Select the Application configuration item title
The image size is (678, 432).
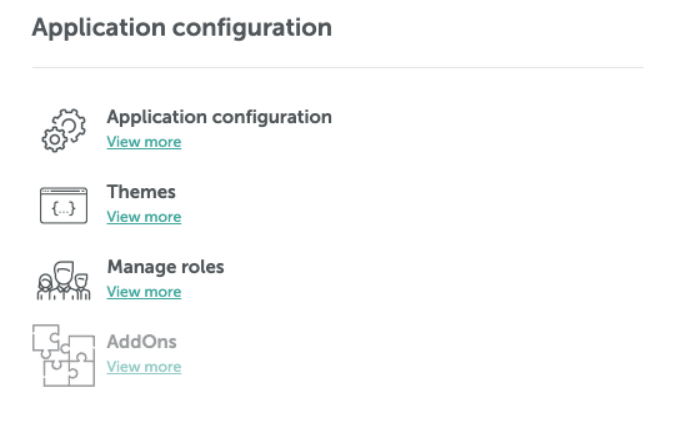click(x=219, y=117)
